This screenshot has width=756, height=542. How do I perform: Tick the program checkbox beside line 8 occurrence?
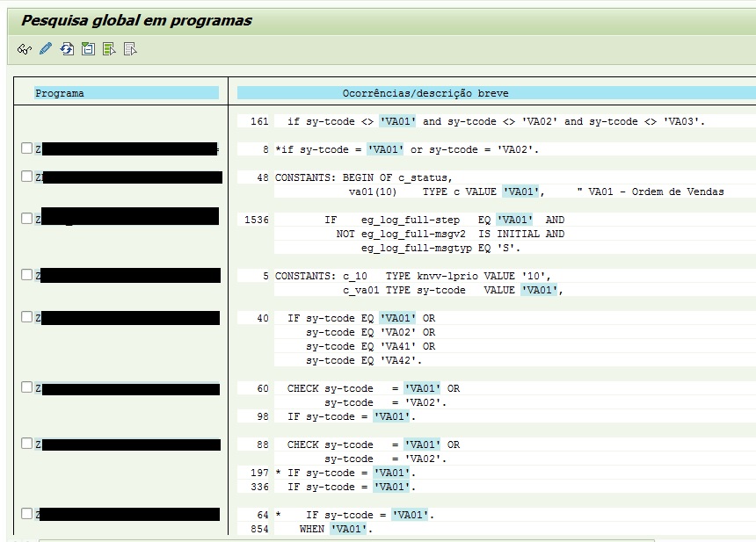[x=27, y=148]
